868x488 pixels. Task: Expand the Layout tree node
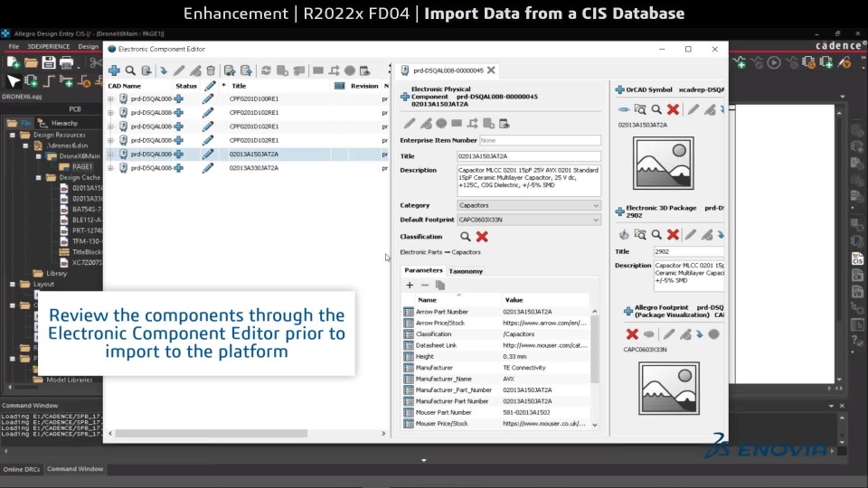click(x=12, y=284)
